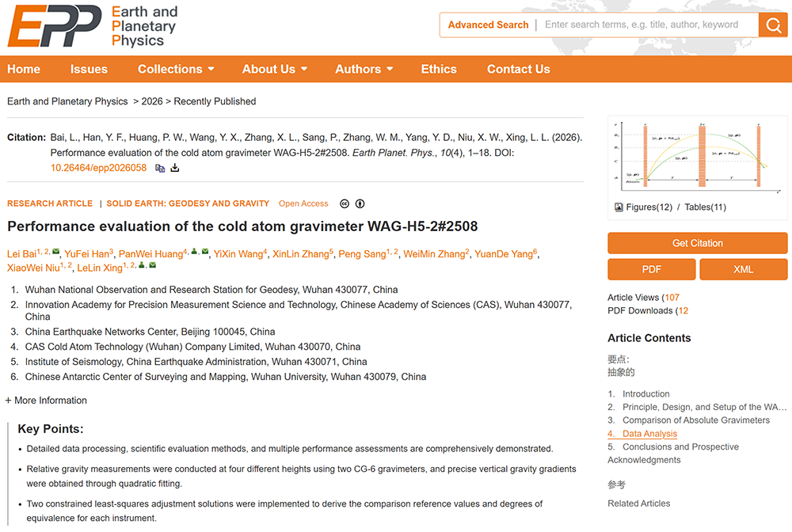Click author YuFei Han's name

point(87,254)
